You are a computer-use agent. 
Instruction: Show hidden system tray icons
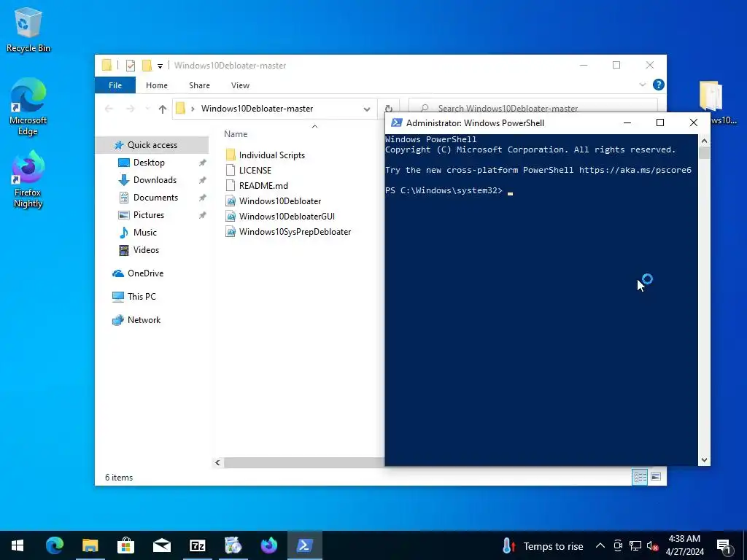point(600,545)
